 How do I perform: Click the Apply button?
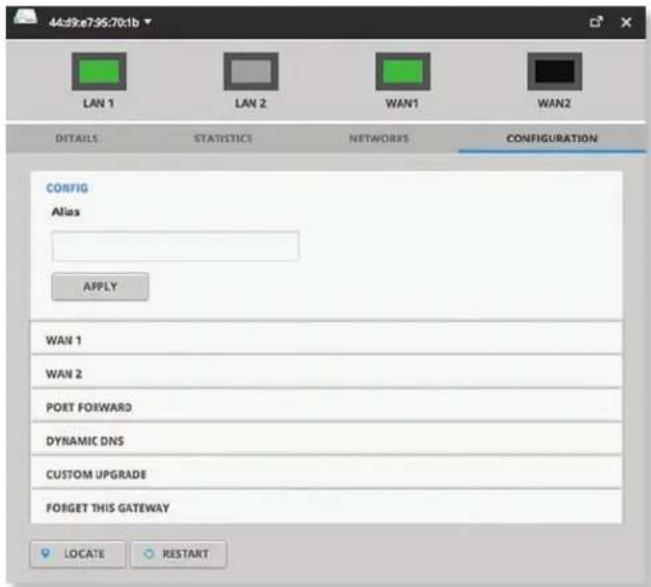click(x=100, y=286)
